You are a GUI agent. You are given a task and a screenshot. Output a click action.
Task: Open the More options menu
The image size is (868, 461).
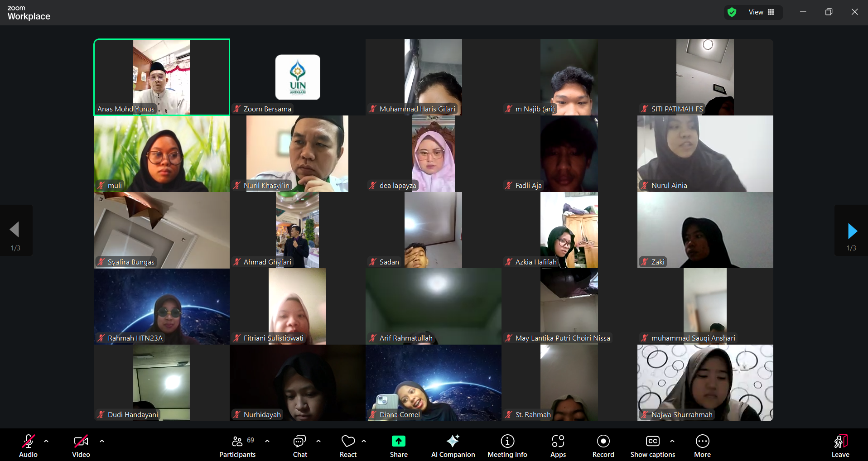[x=702, y=446]
